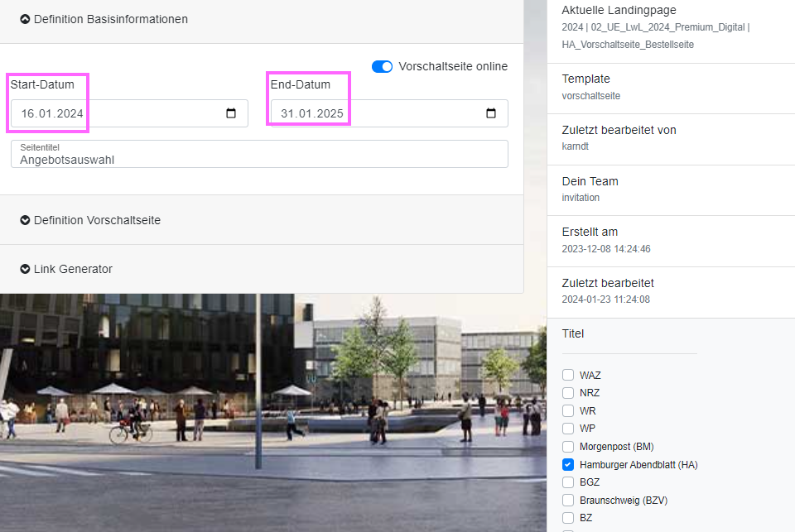Image resolution: width=795 pixels, height=532 pixels.
Task: Select the NRZ checkbox
Action: [568, 393]
